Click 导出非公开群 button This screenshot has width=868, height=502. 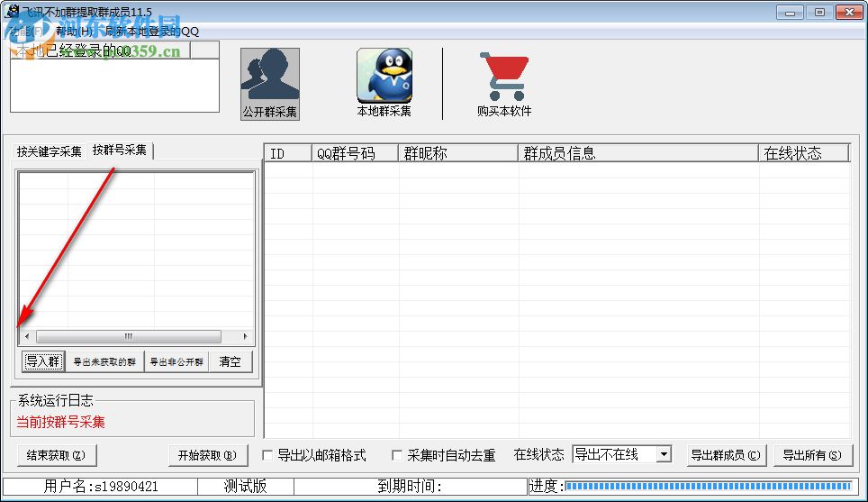pyautogui.click(x=176, y=361)
